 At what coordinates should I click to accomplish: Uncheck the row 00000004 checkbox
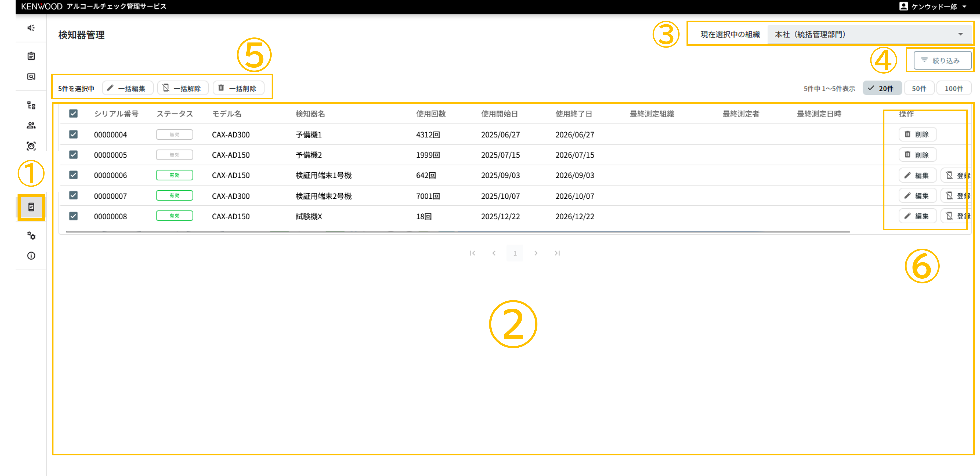[x=73, y=134]
